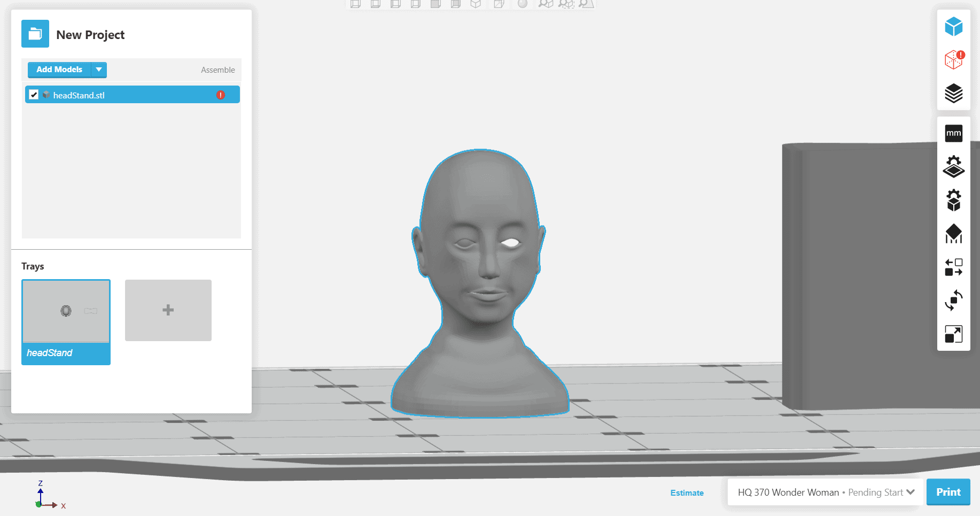Click the small model icon beside headStand.stl
The width and height of the screenshot is (980, 516).
coord(46,95)
